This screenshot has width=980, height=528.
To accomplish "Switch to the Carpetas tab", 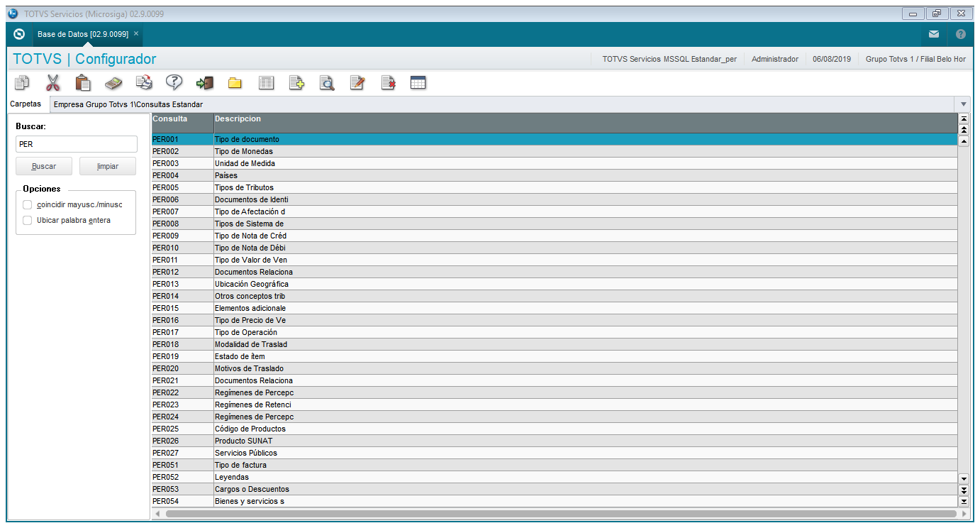I will (x=26, y=104).
